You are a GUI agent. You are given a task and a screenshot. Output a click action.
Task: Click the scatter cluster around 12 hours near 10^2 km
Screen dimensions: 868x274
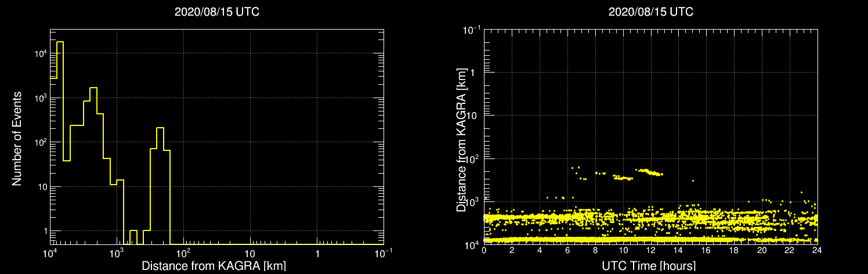click(650, 172)
